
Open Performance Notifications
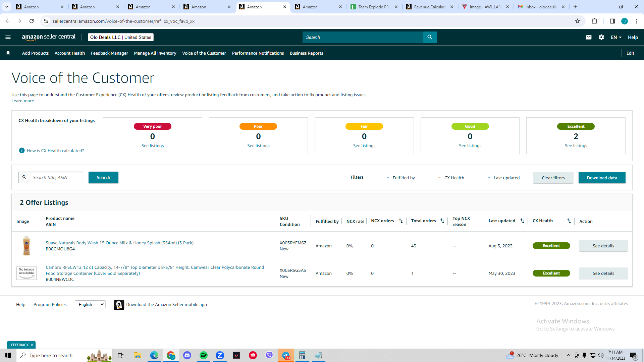(x=258, y=53)
